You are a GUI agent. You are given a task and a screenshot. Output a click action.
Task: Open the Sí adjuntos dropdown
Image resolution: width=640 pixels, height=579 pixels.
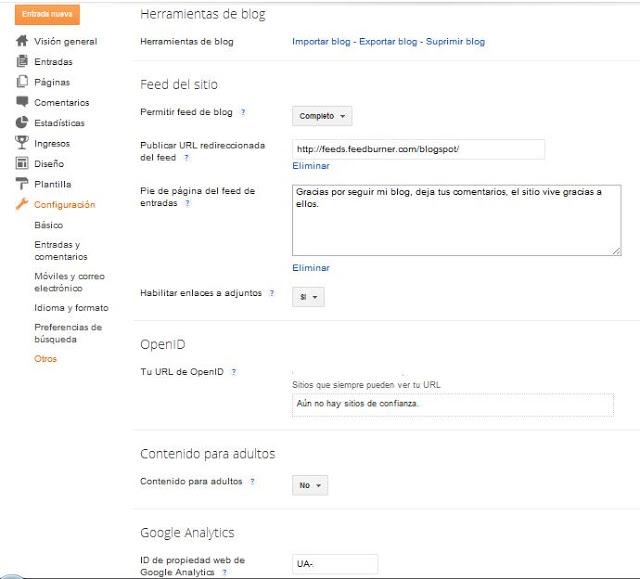coord(309,297)
